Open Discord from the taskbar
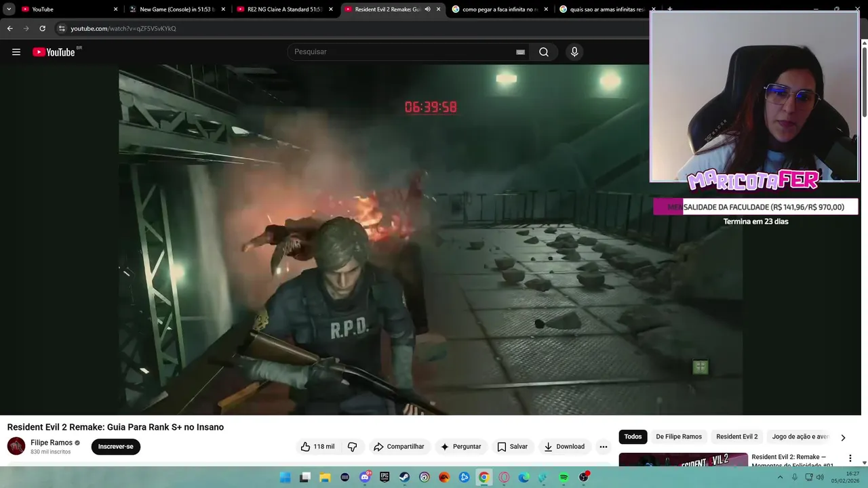 [365, 477]
